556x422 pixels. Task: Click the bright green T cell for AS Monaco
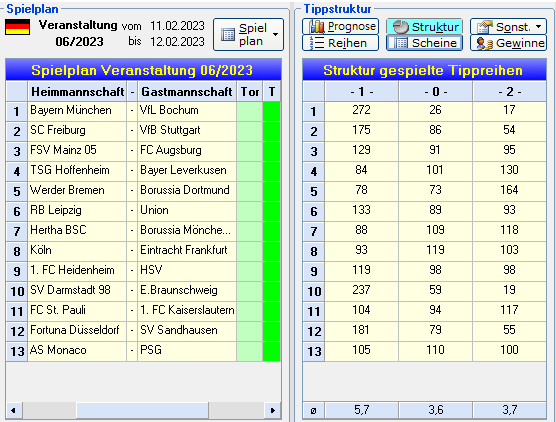point(272,351)
